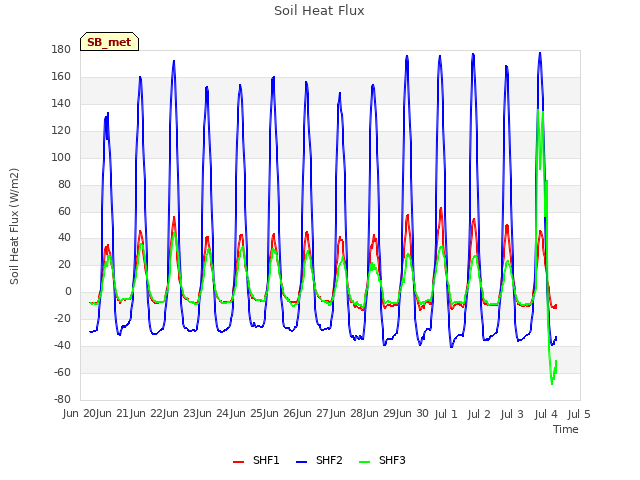Viewport: 640px width, 480px height.
Task: Click the Jun 24 tick label
Action: tap(212, 414)
